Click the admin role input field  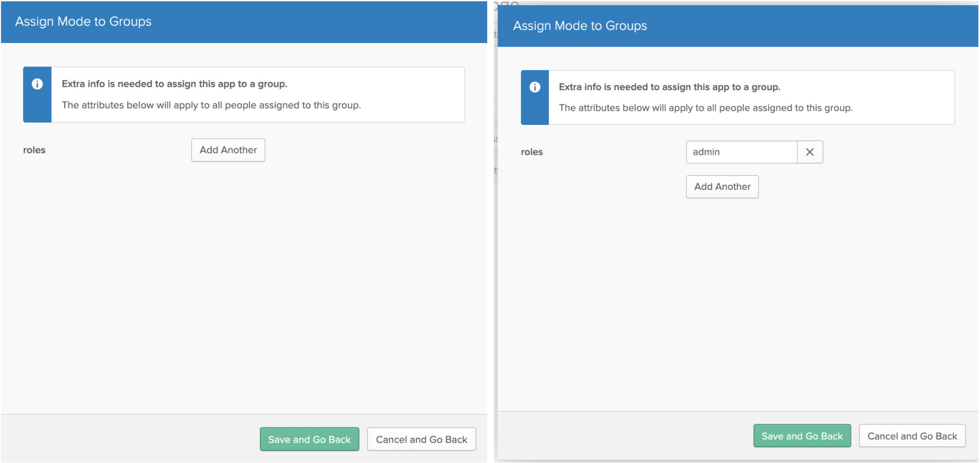(742, 152)
